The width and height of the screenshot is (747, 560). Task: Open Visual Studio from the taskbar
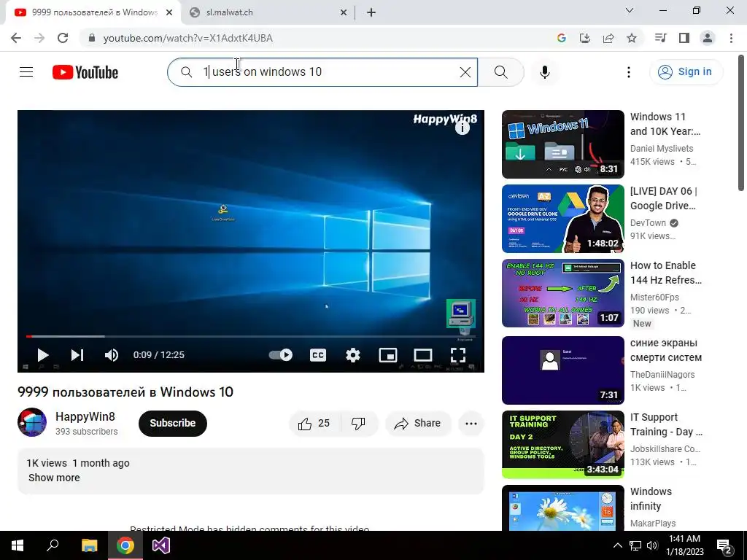pos(161,545)
